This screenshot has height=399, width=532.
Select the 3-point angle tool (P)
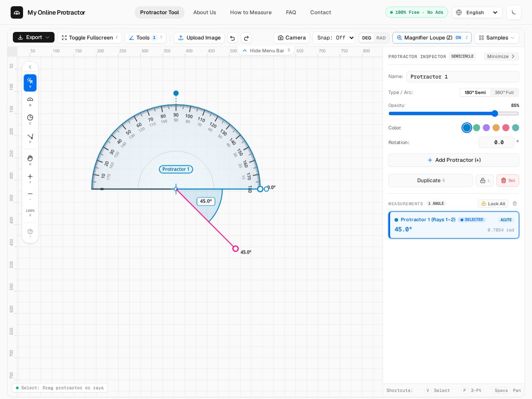[x=30, y=138]
